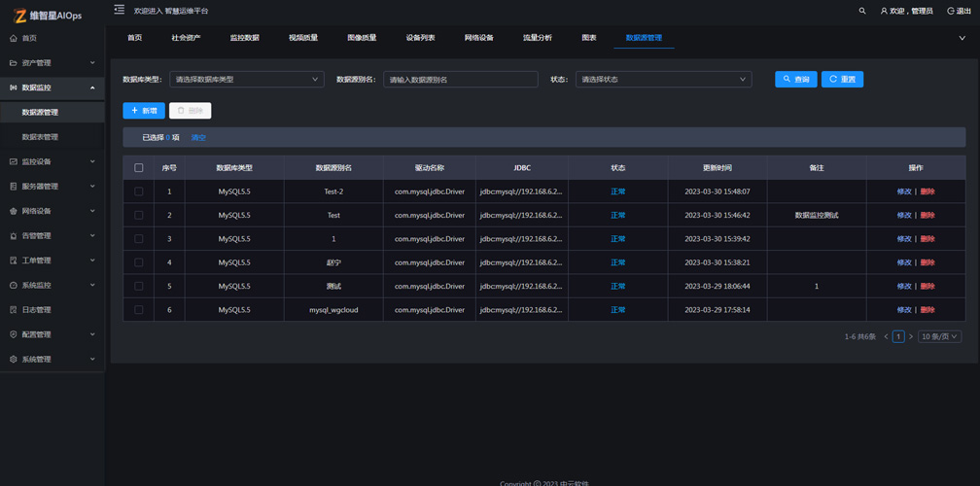Image resolution: width=980 pixels, height=486 pixels.
Task: Collapse the sidebar using the hamburger icon
Action: [119, 10]
